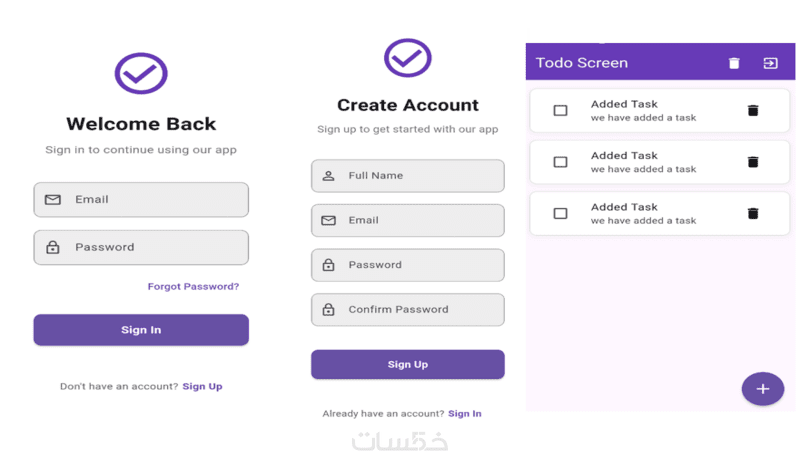Click the logout icon in Todo Screen header
The width and height of the screenshot is (800, 460).
click(770, 63)
